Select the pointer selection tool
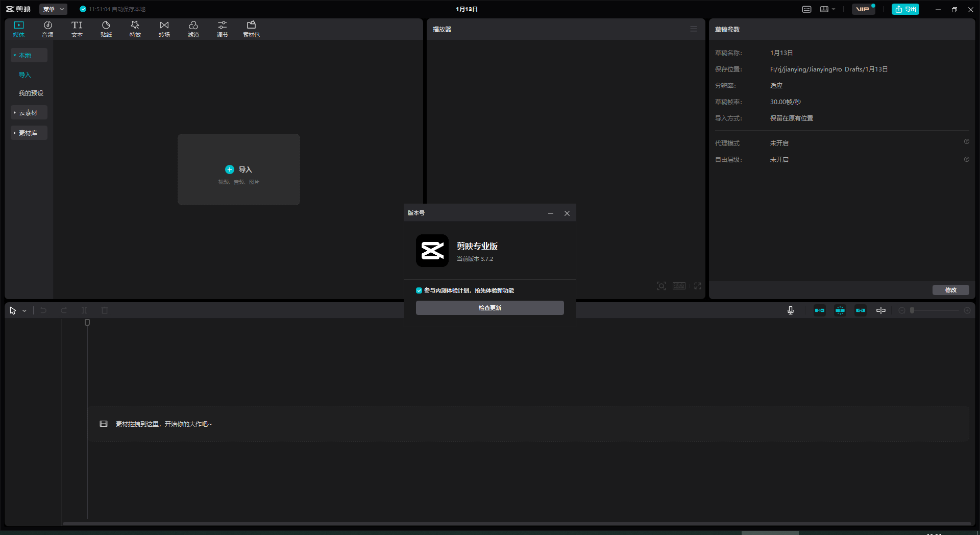Viewport: 980px width, 535px height. 13,310
